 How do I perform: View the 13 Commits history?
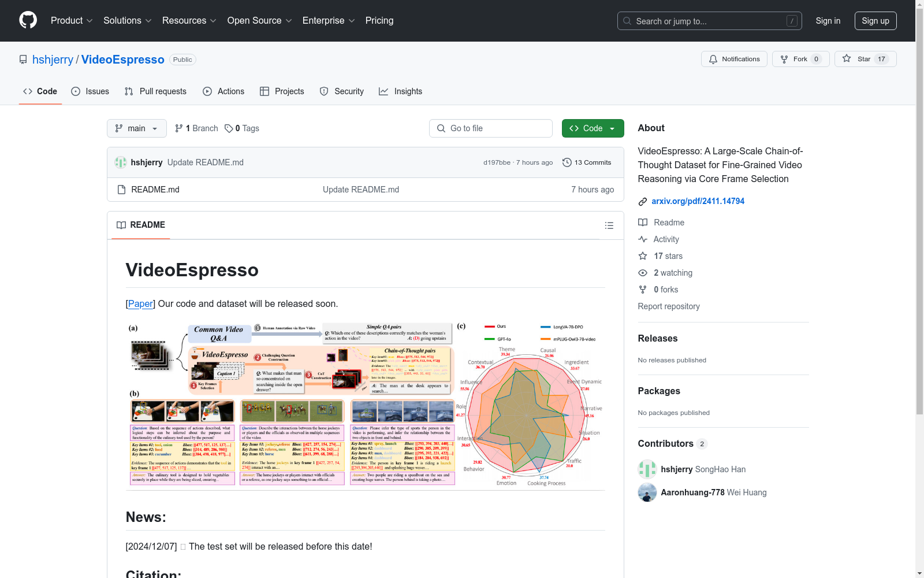pyautogui.click(x=587, y=162)
